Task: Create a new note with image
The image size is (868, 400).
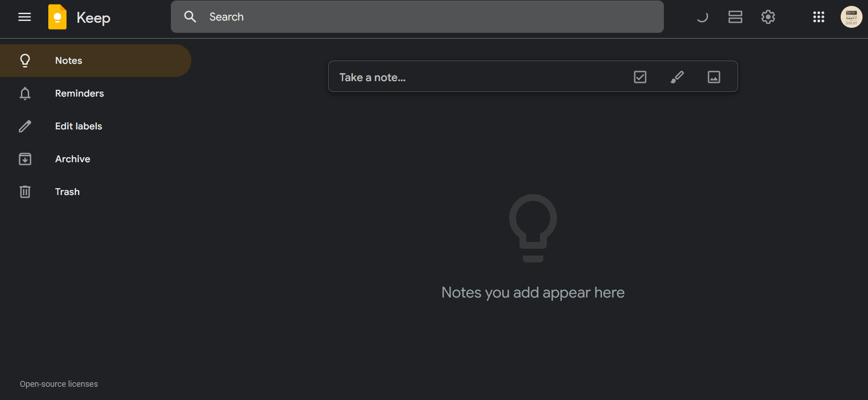Action: tap(714, 77)
